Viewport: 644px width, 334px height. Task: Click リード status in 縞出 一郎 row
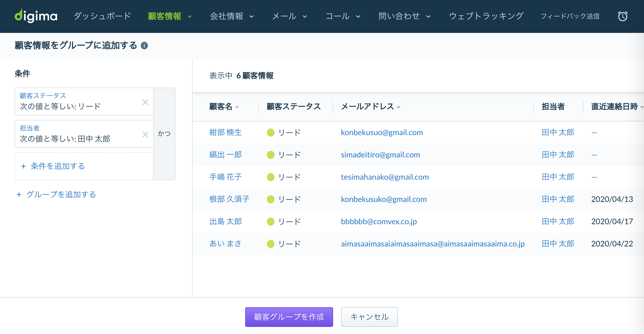tap(289, 155)
